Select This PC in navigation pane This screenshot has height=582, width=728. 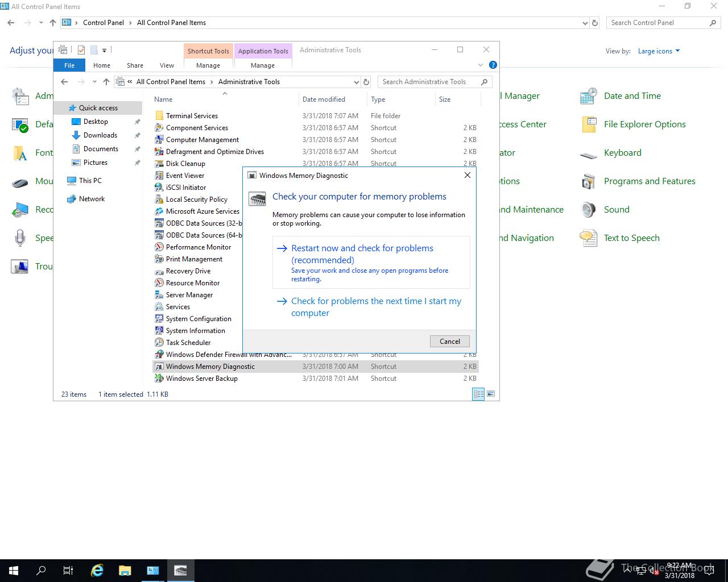point(90,181)
